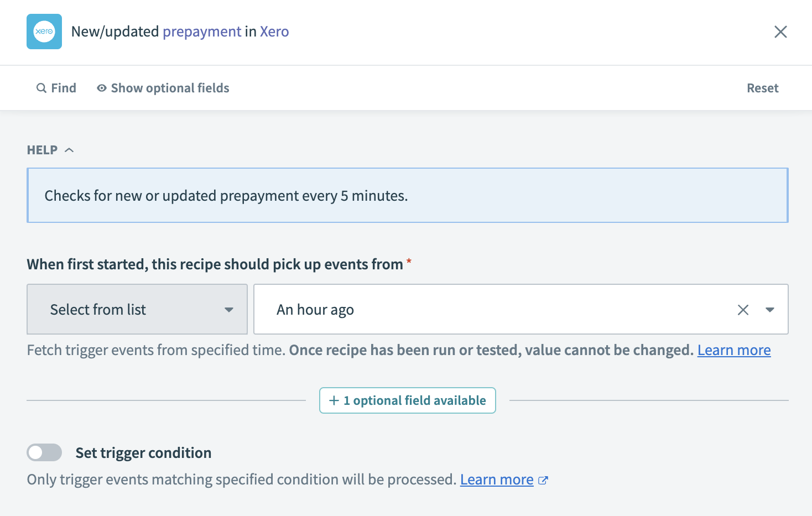Open Learn more about fetch trigger events

[x=734, y=350]
